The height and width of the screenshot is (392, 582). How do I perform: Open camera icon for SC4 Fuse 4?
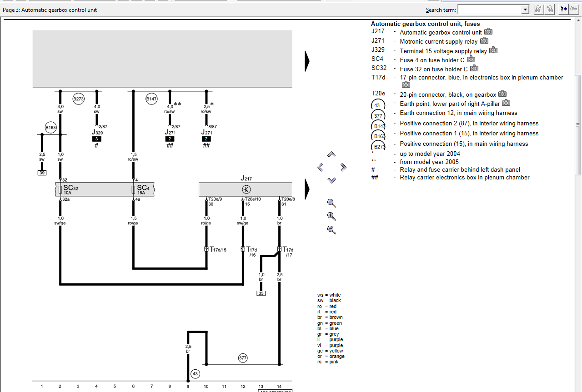(x=471, y=59)
